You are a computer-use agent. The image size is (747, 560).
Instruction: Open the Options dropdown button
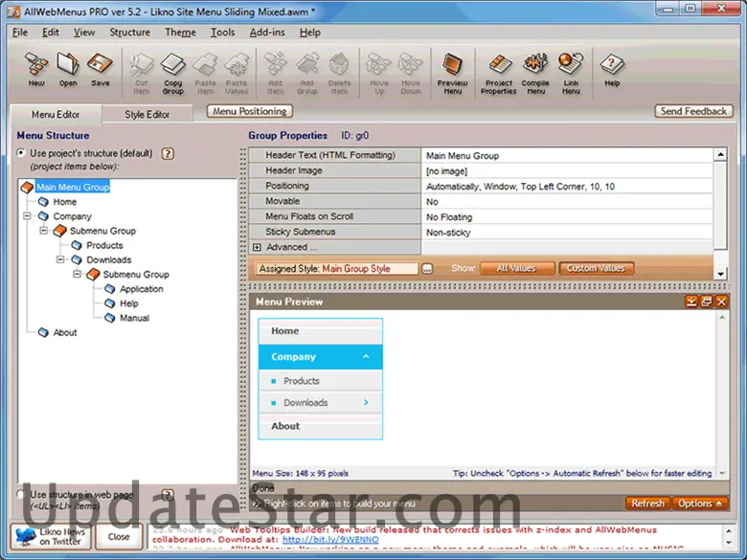pyautogui.click(x=700, y=504)
